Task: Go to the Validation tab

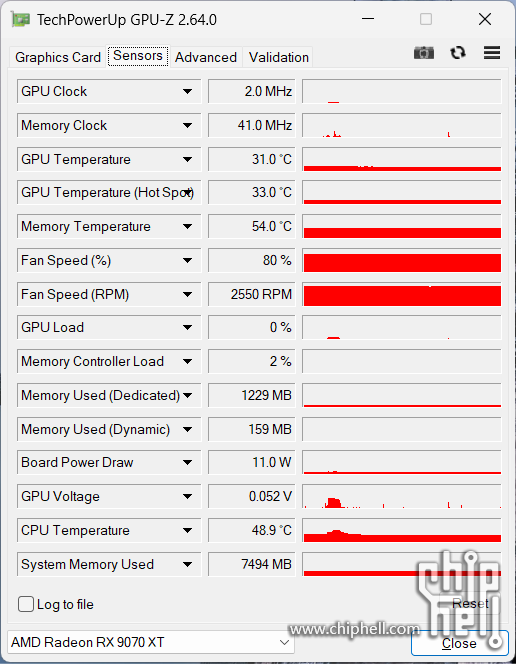Action: click(x=279, y=57)
